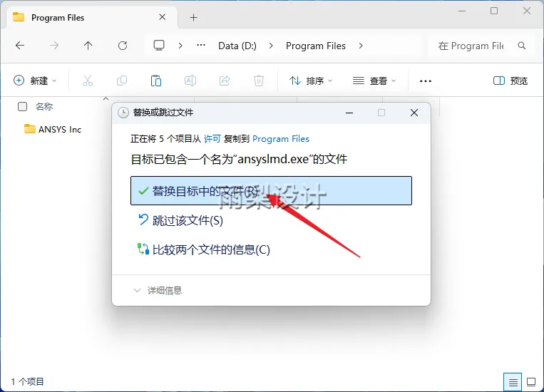Click the Copy icon in toolbar
544x392 pixels.
pos(122,81)
